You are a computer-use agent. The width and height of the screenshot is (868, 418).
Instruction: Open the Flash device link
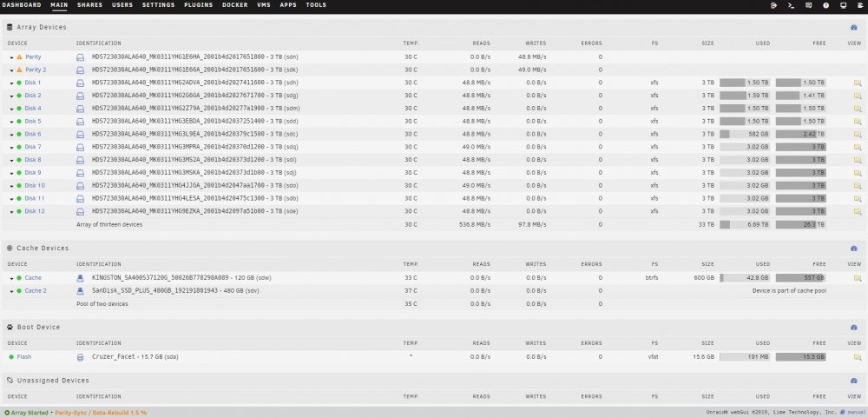(24, 357)
